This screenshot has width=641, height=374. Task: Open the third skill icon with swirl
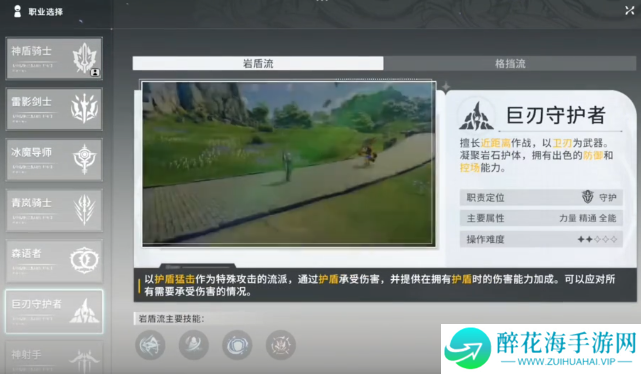click(237, 345)
